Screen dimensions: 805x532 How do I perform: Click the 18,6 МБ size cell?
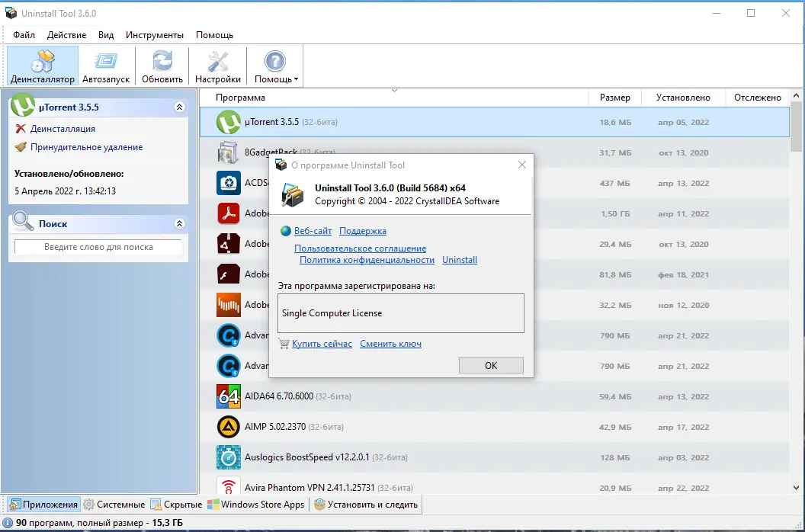[615, 122]
